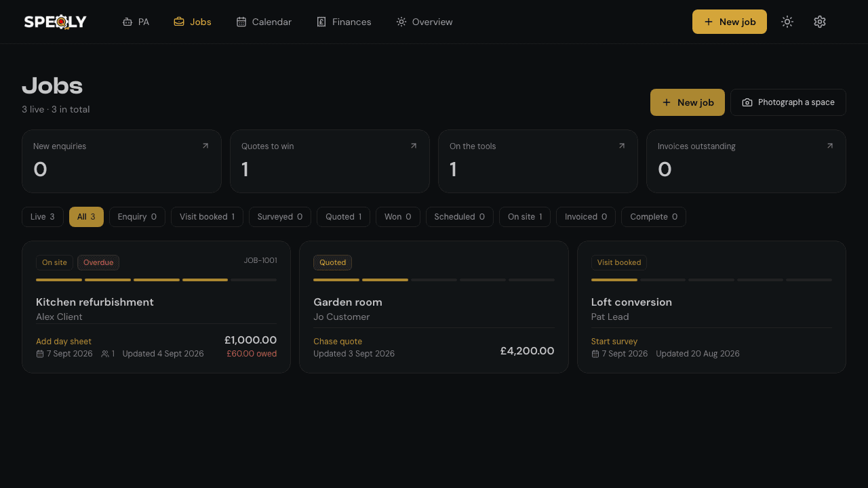This screenshot has height=488, width=868.
Task: Open the PA nav item
Action: (136, 22)
